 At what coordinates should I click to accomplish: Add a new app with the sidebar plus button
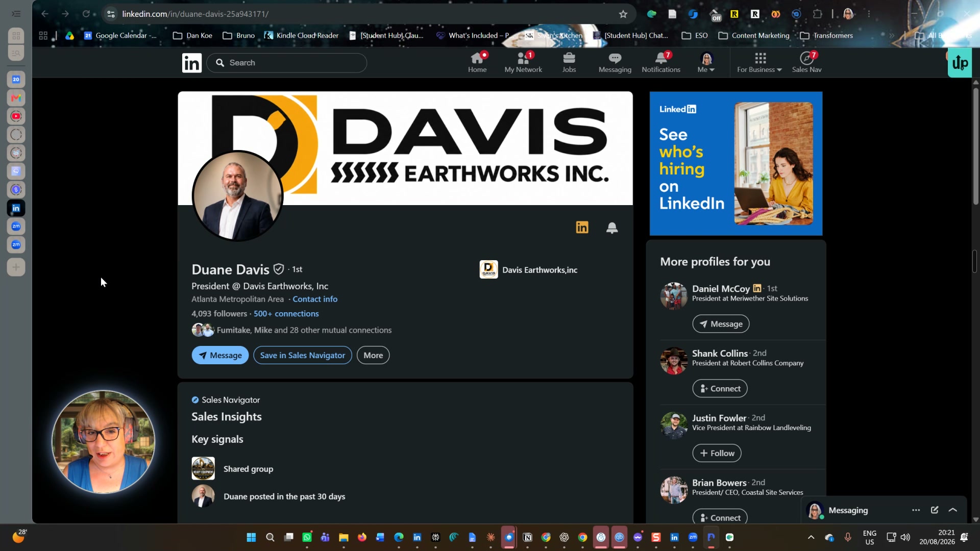[x=16, y=267]
